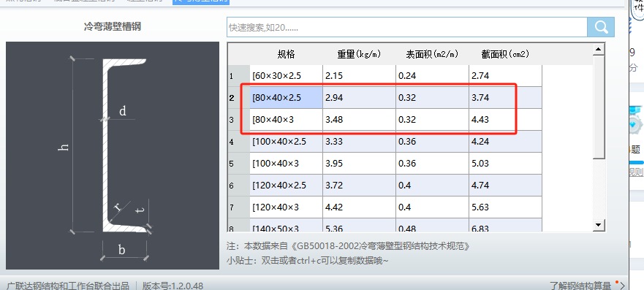
Task: Click the scrollbar down arrow of the table
Action: pyautogui.click(x=599, y=225)
